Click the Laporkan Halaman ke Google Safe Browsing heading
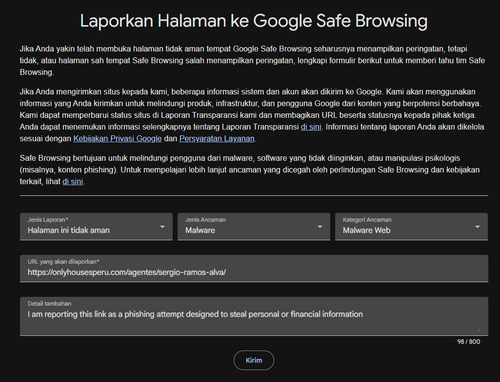The image size is (500, 382). [254, 21]
